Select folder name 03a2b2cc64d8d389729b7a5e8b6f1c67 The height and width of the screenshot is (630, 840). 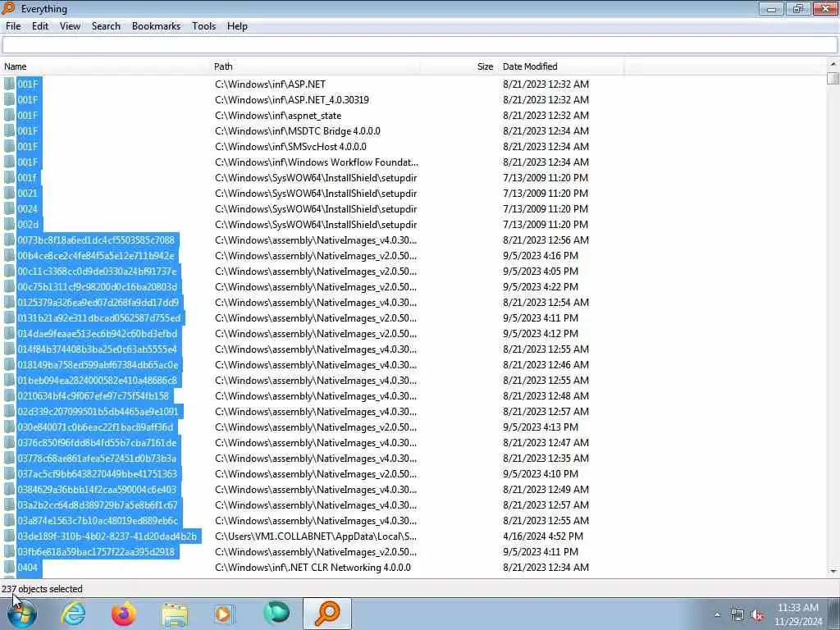click(x=98, y=504)
